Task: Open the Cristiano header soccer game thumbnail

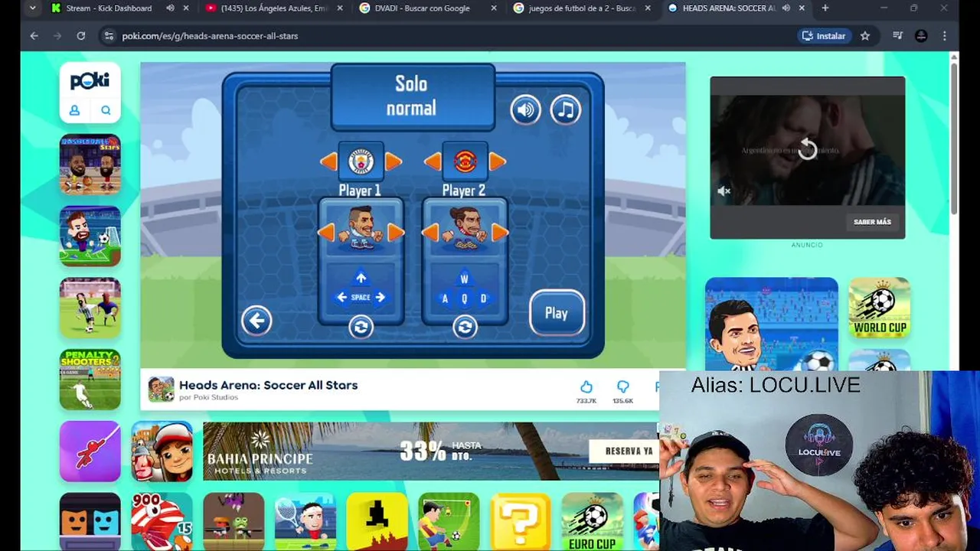Action: pyautogui.click(x=772, y=324)
